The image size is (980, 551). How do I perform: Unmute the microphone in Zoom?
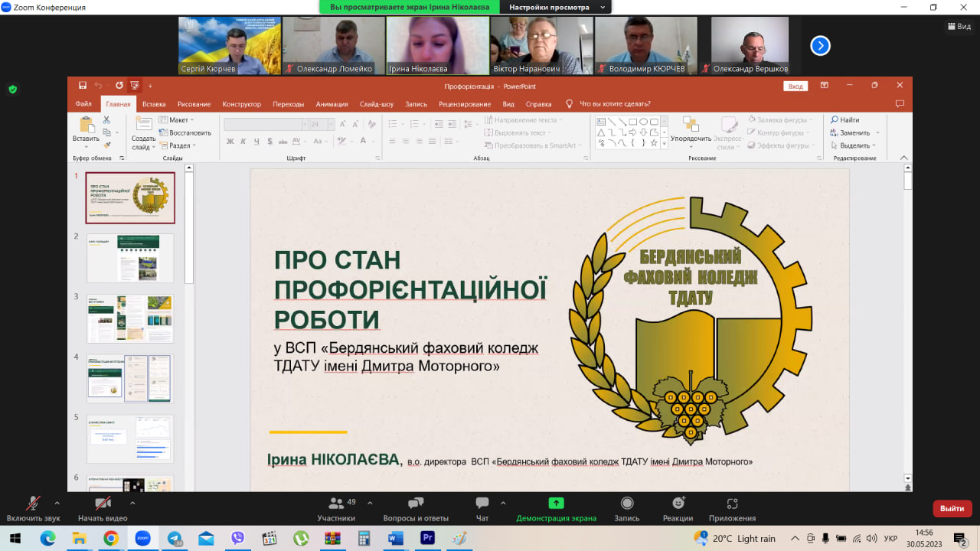coord(33,504)
